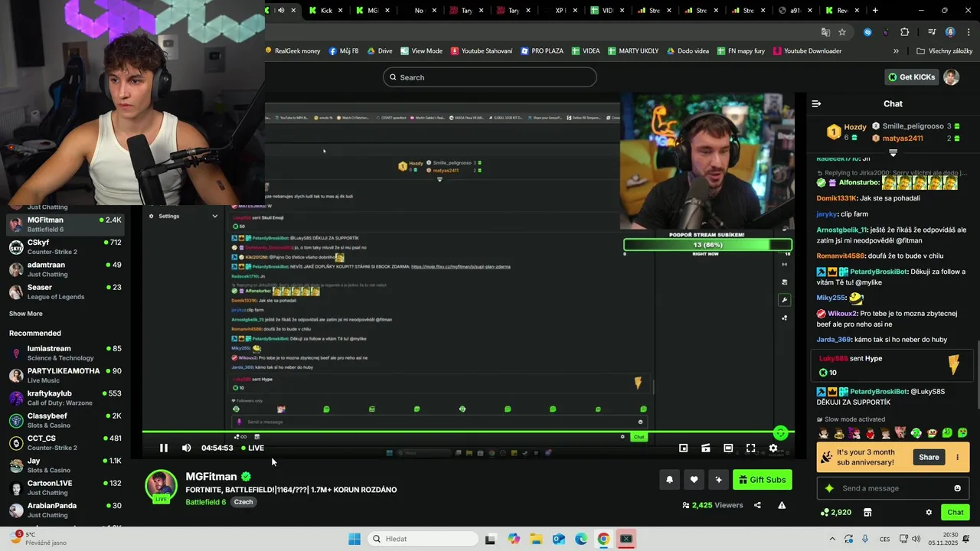Open ArabianPanda recommended channel
Image resolution: width=980 pixels, height=551 pixels.
click(x=65, y=510)
